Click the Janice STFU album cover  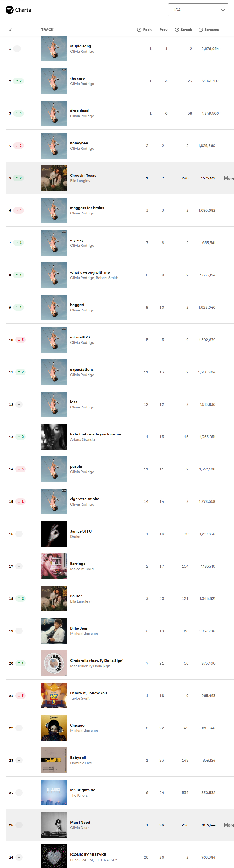pyautogui.click(x=54, y=534)
